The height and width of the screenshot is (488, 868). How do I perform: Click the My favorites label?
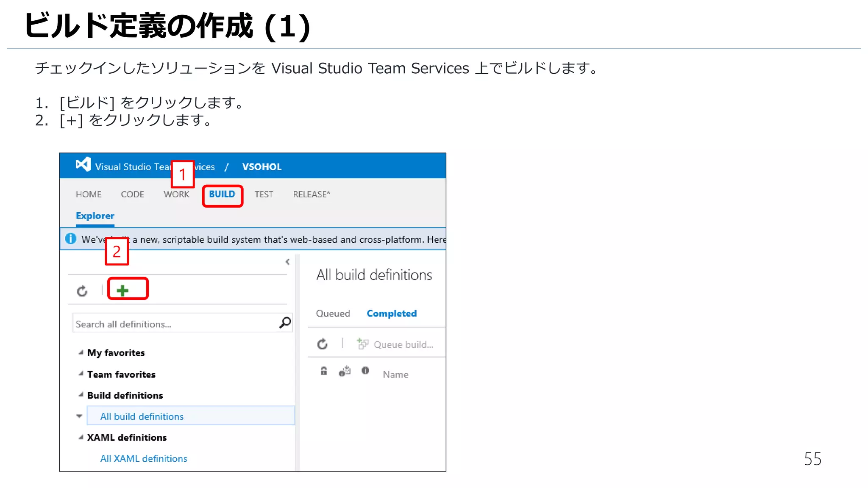(x=116, y=352)
